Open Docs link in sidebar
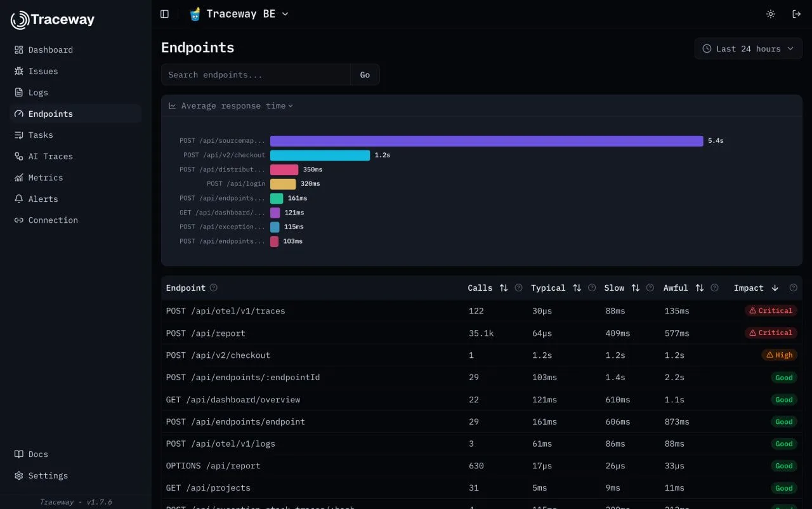812x509 pixels. pyautogui.click(x=75, y=454)
